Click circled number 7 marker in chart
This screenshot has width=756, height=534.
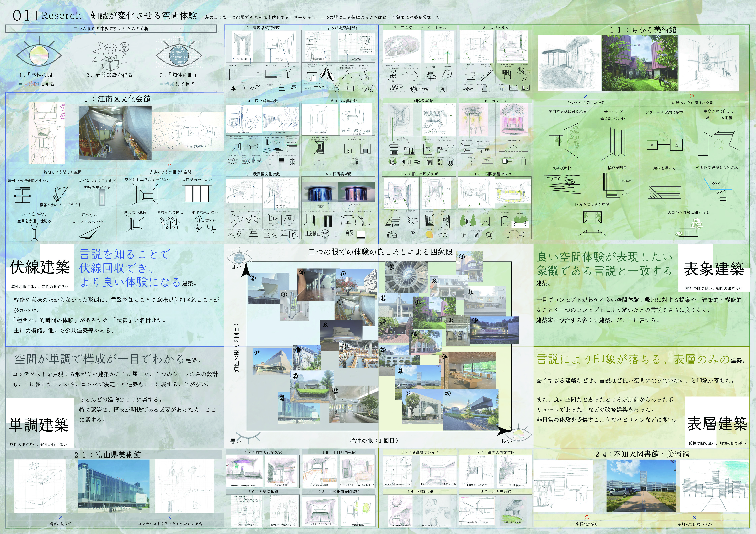[x=391, y=267]
